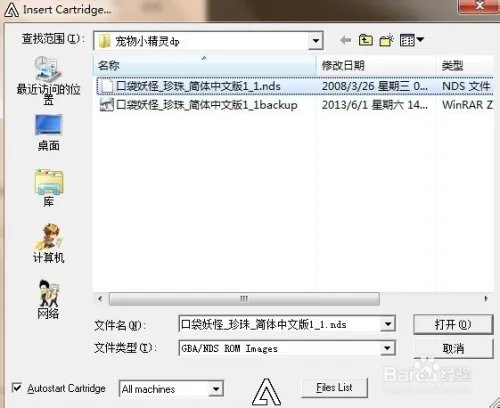Click the 取消 (Cancel) button
The height and width of the screenshot is (408, 500).
coord(453,349)
